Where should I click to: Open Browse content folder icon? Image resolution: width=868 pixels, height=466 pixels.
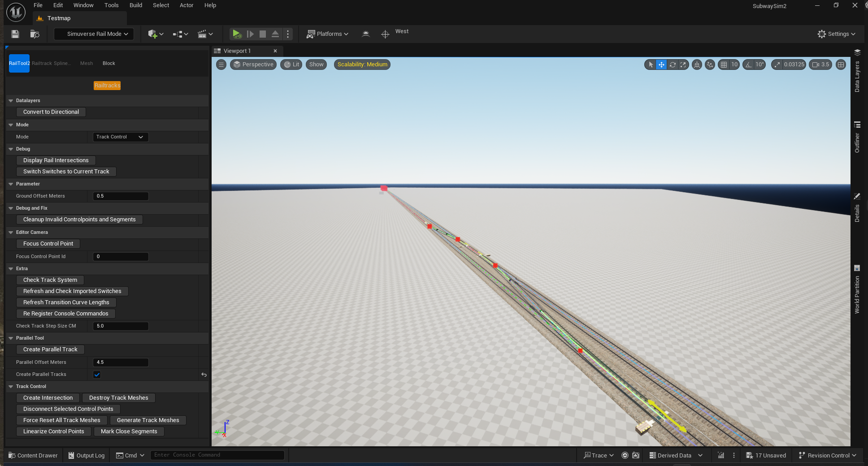(35, 34)
